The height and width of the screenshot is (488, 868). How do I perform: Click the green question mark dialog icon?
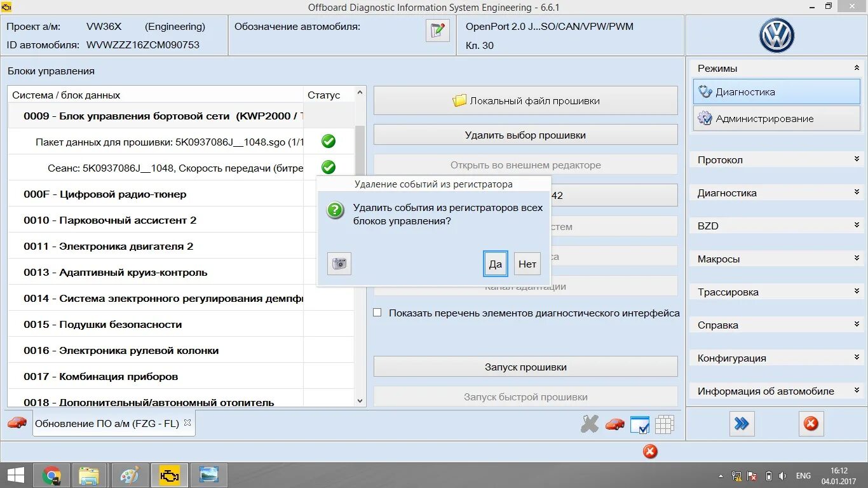point(336,210)
